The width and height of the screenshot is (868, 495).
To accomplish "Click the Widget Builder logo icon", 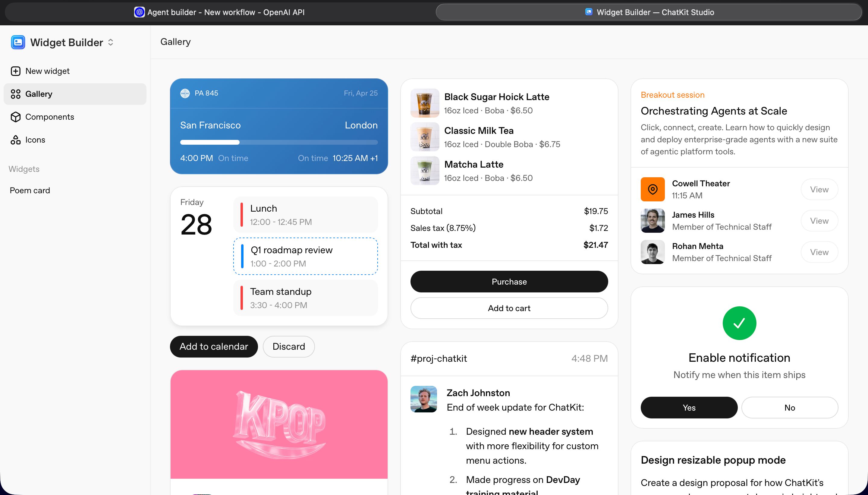I will click(18, 42).
